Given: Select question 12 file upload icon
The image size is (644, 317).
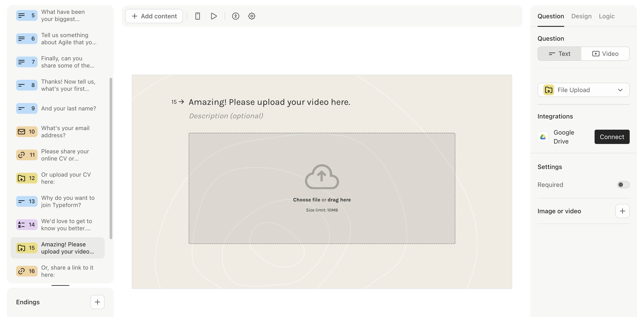Looking at the screenshot, I should [21, 178].
